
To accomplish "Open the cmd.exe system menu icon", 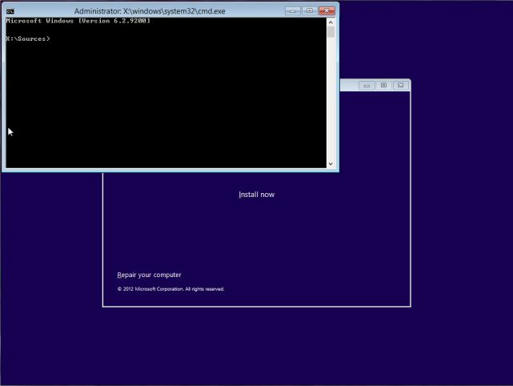I will click(10, 11).
